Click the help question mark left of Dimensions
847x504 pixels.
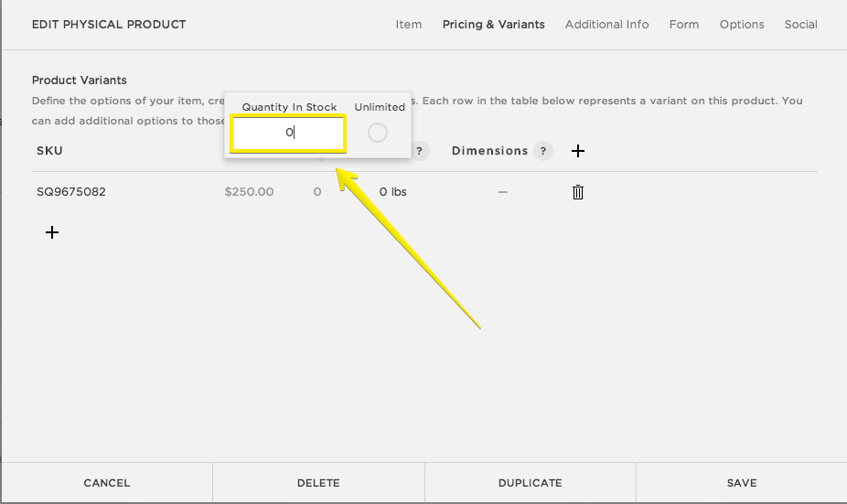[x=420, y=152]
